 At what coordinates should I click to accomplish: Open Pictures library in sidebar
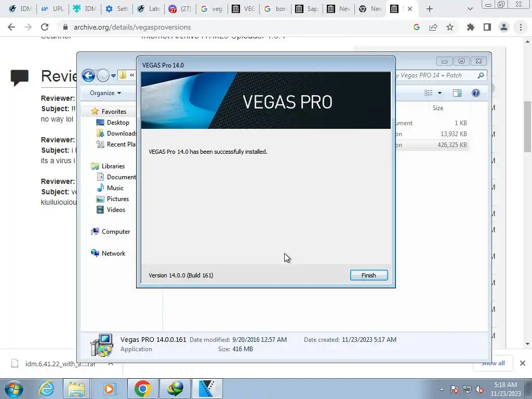point(113,199)
